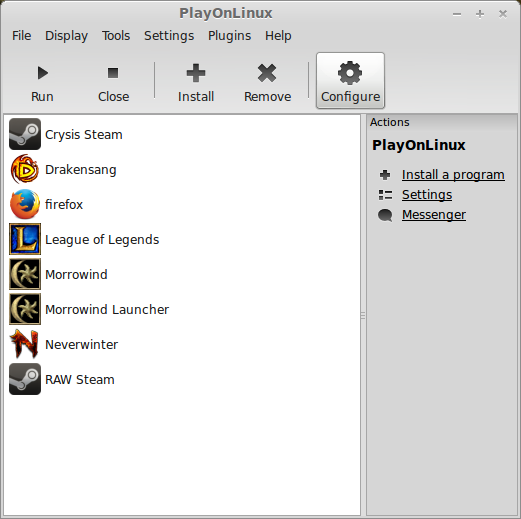Open the Tools menu

click(116, 36)
